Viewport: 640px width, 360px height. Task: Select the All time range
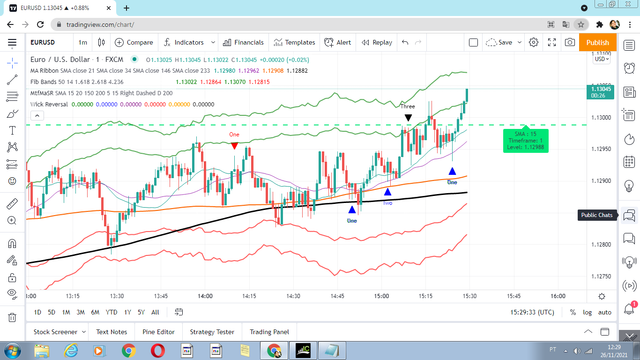155,312
